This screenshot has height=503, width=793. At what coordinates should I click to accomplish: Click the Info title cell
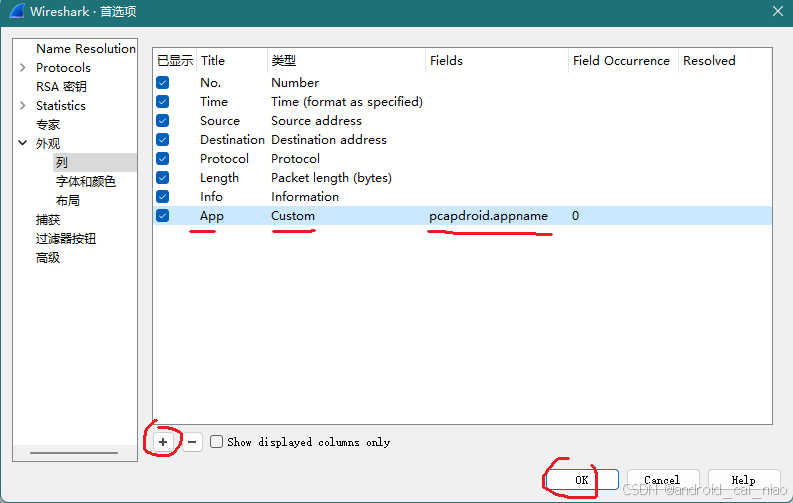click(211, 197)
